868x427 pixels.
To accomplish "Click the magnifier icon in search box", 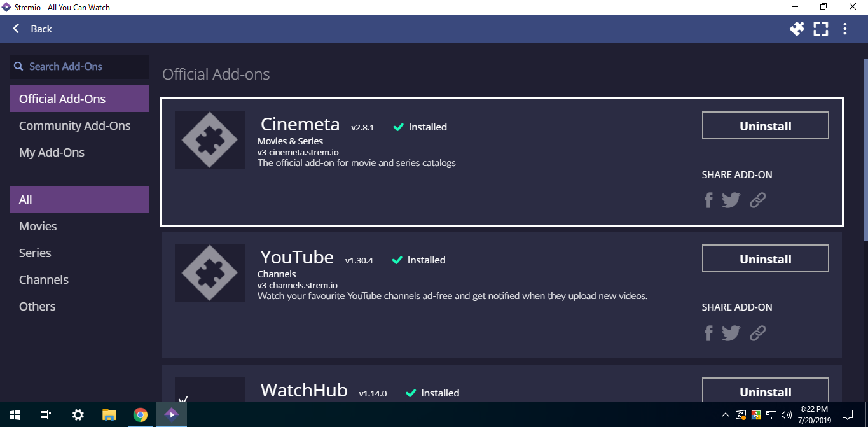I will tap(18, 66).
